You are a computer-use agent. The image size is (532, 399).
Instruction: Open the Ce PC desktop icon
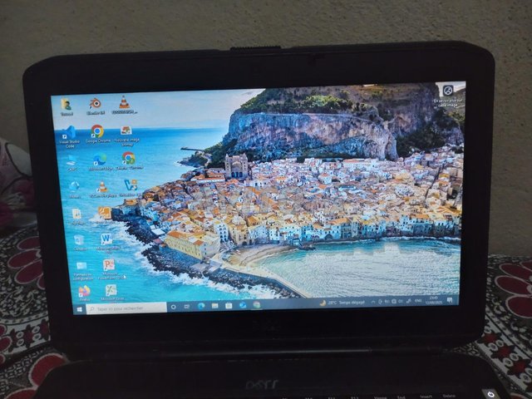(72, 160)
